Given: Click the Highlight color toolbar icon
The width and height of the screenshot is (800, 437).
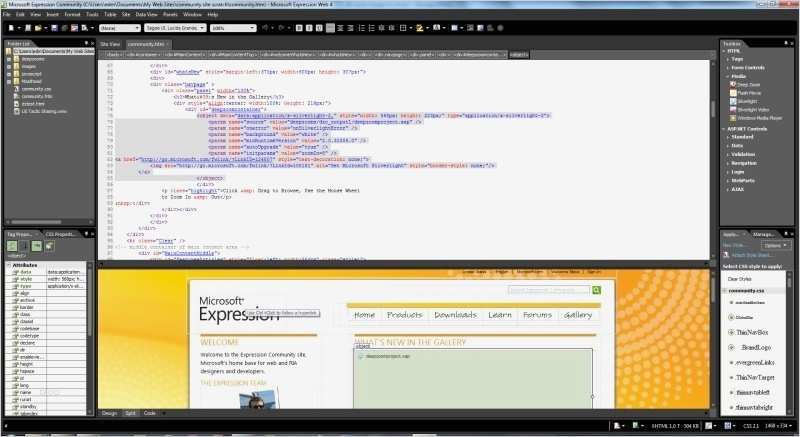Looking at the screenshot, I should [419, 28].
